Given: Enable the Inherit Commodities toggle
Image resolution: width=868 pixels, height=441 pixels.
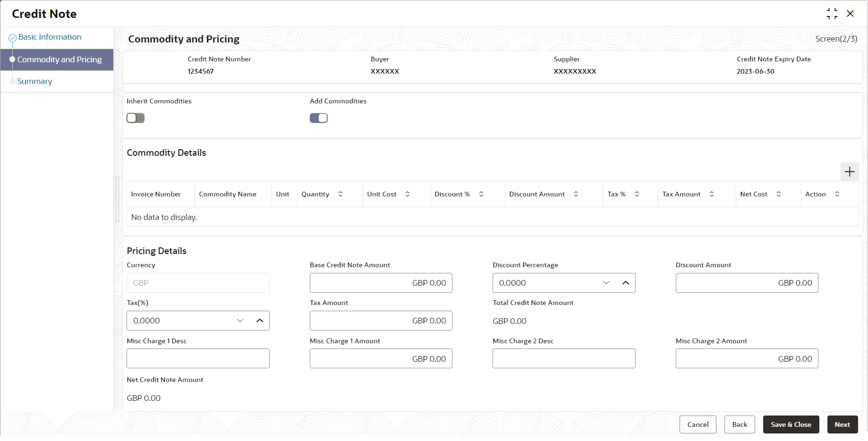Looking at the screenshot, I should click(x=136, y=118).
